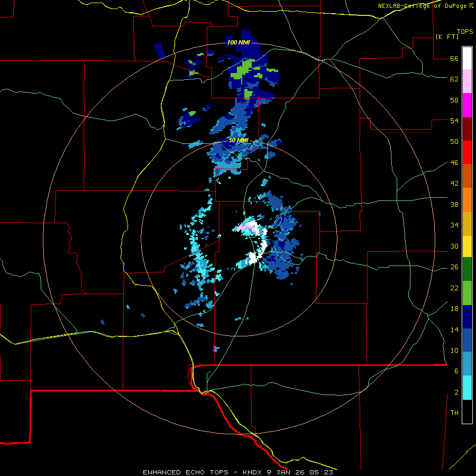Click the dark green 30 kft legend swatch
This screenshot has height=476, width=476.
pyautogui.click(x=467, y=269)
